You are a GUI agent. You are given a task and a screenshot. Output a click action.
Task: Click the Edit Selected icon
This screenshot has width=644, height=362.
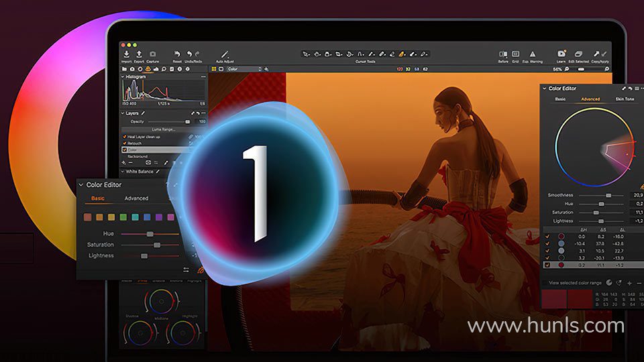coord(578,54)
